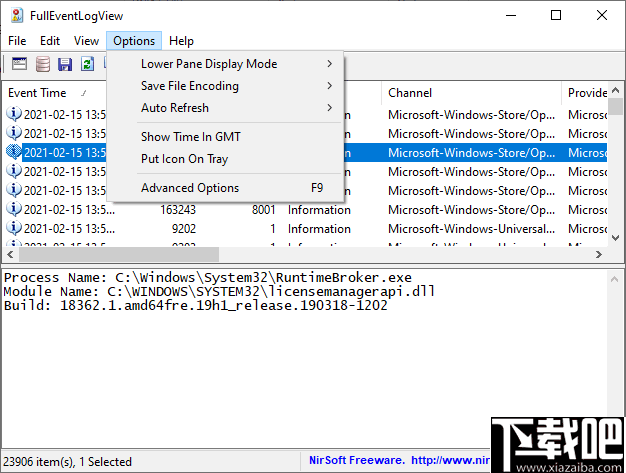The width and height of the screenshot is (626, 473).
Task: Click the Microsoft-Windows-Universal... channel cell
Action: tap(471, 229)
